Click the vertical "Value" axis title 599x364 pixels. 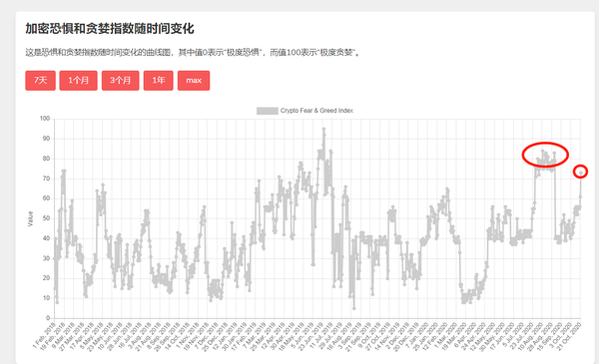point(30,218)
